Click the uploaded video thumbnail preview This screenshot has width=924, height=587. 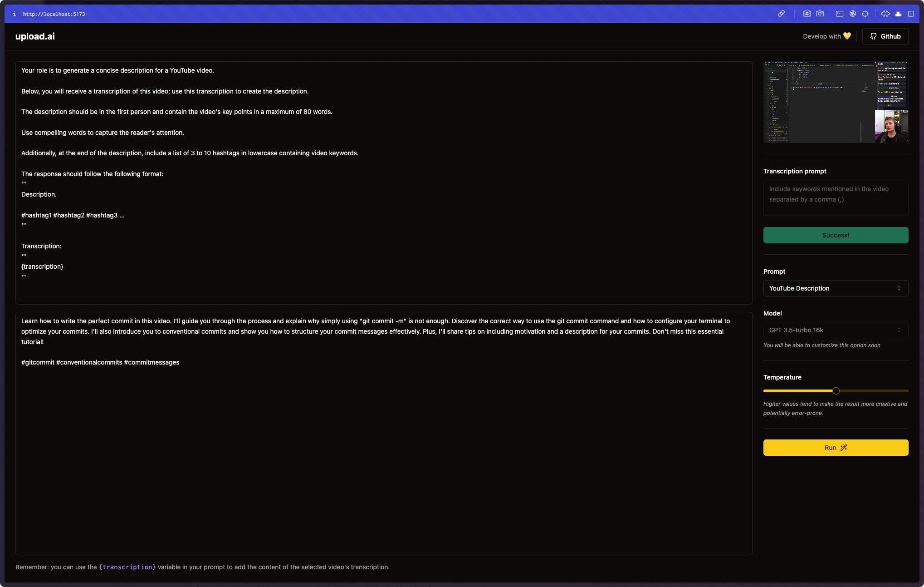[836, 102]
